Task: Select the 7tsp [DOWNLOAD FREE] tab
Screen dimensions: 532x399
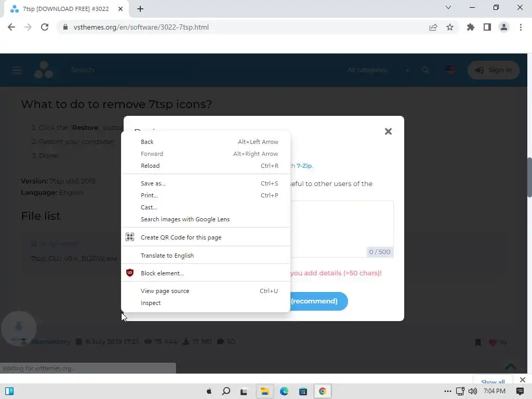Action: (66, 9)
